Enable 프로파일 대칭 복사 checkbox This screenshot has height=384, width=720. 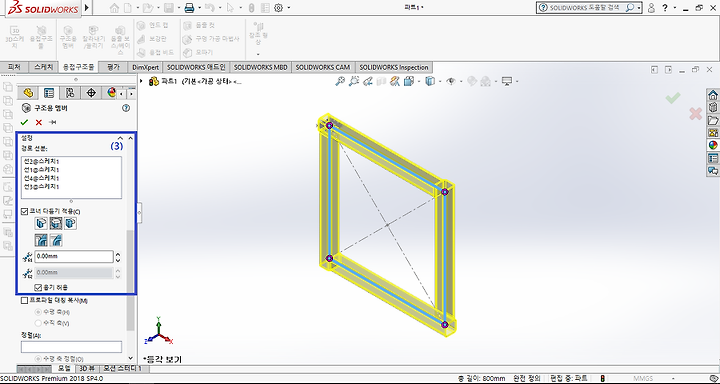pyautogui.click(x=25, y=301)
